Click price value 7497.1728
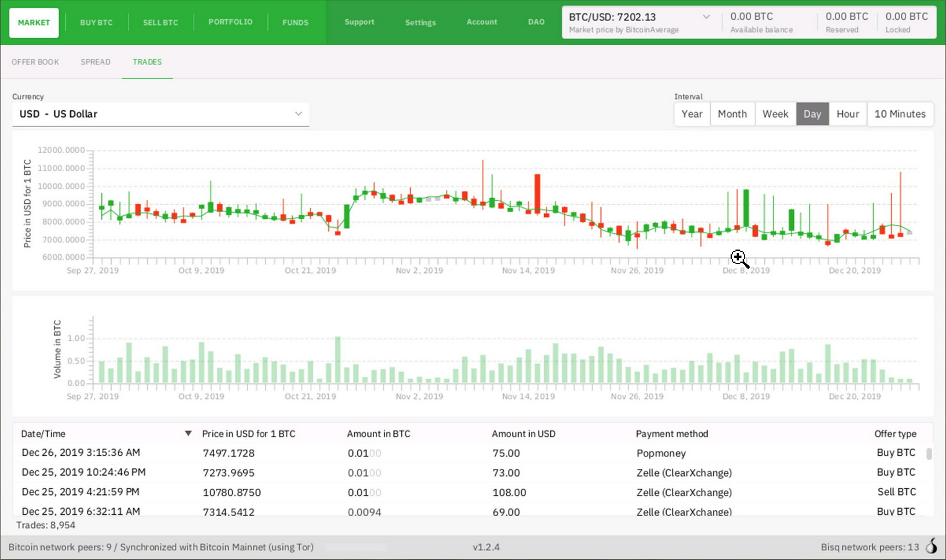This screenshot has width=946, height=560. click(229, 453)
